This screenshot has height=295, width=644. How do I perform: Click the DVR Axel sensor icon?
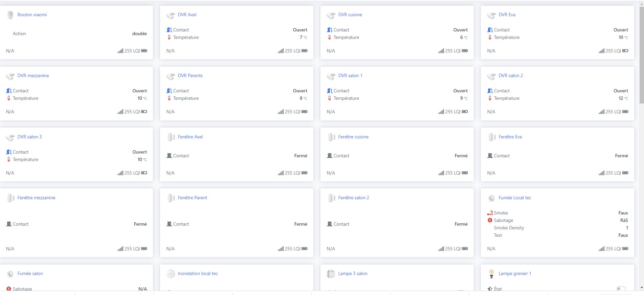(x=171, y=15)
